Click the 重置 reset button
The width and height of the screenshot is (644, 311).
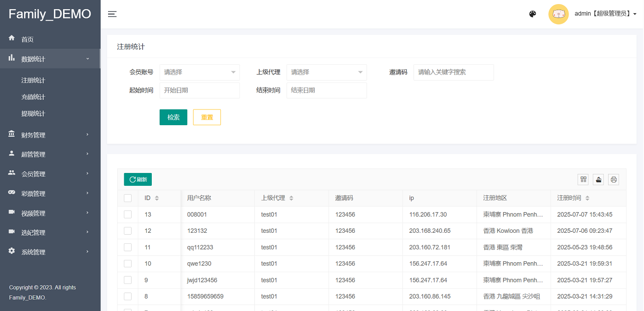pyautogui.click(x=207, y=117)
